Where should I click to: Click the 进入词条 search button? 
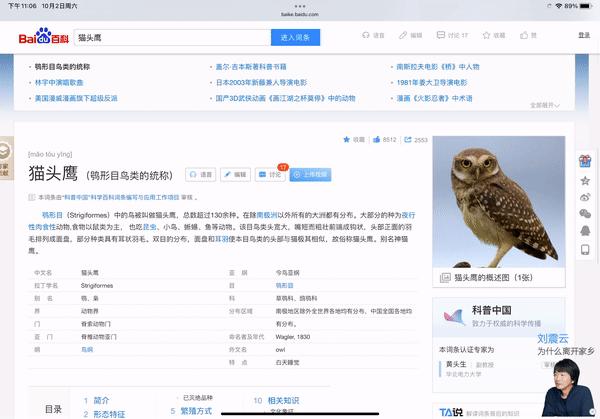[x=295, y=37]
